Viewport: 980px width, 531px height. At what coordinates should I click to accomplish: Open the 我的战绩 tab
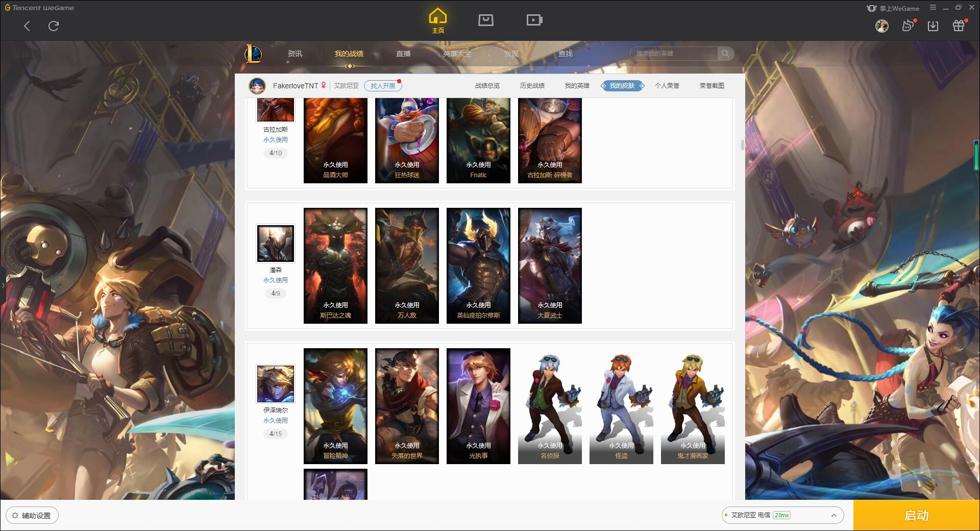coord(349,54)
